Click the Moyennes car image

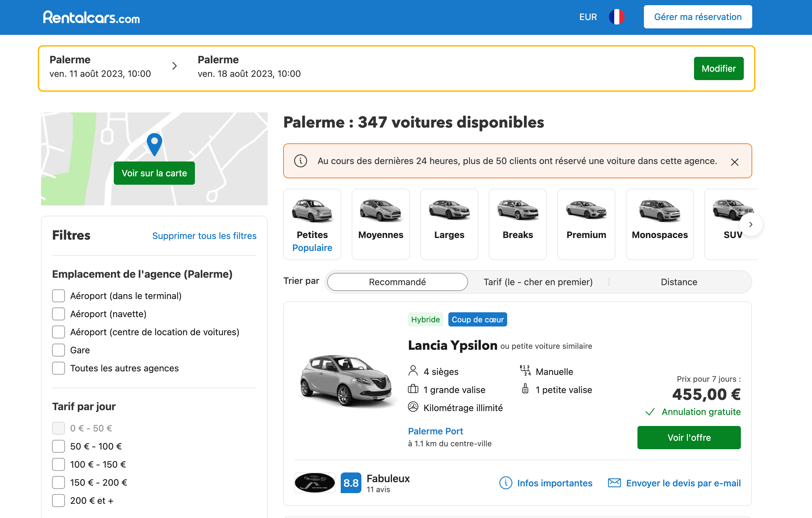tap(381, 210)
